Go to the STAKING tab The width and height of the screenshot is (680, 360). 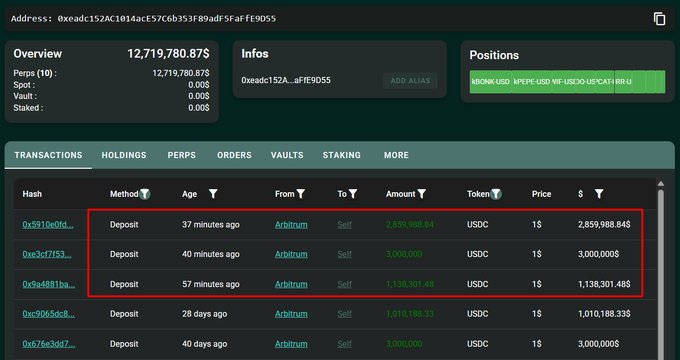pyautogui.click(x=342, y=155)
